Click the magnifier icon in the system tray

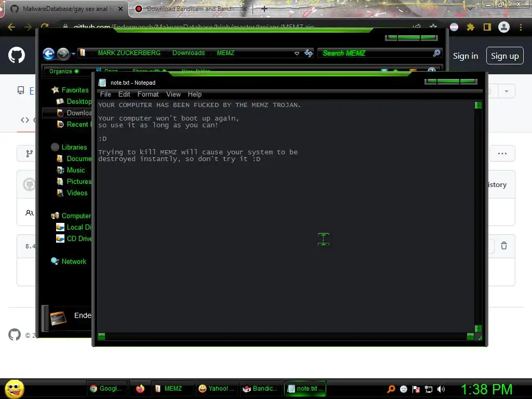coord(391,389)
